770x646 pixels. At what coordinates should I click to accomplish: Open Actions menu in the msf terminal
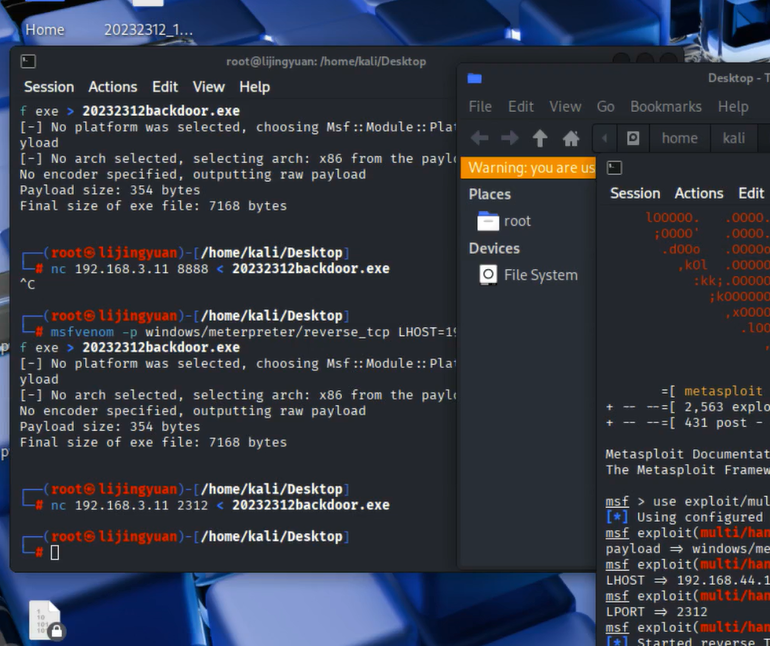coord(699,194)
